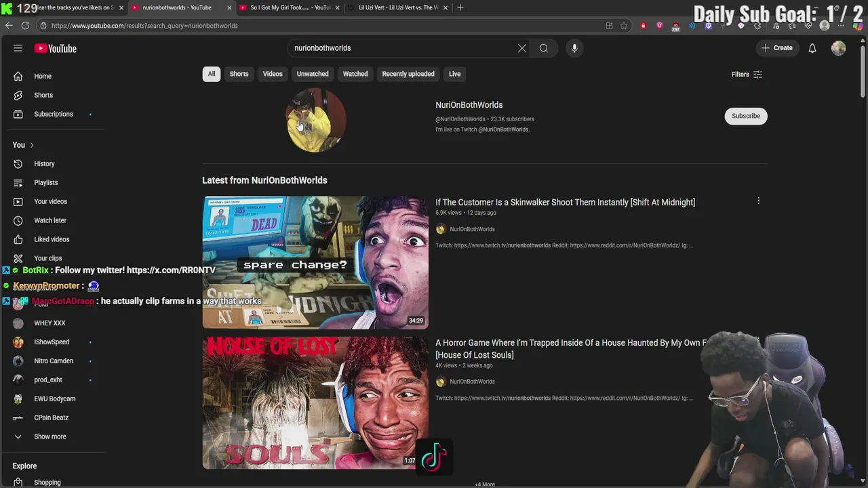The width and height of the screenshot is (868, 488).
Task: Open the NuriOnBothWorlds channel name link
Action: tap(469, 105)
